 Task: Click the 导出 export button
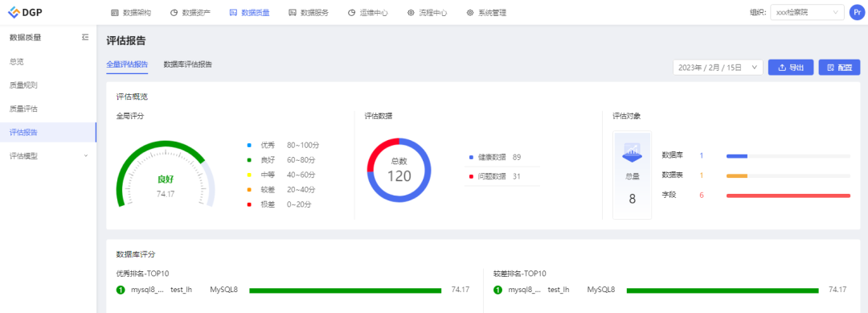tap(791, 68)
